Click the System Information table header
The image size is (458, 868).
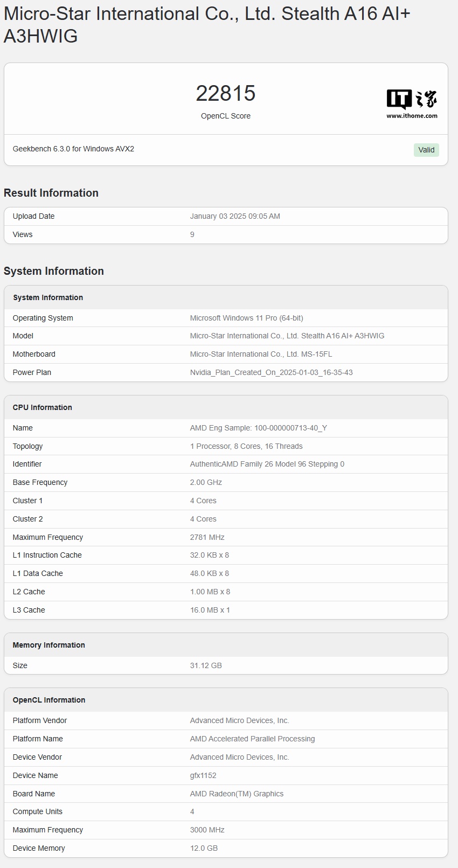click(48, 297)
